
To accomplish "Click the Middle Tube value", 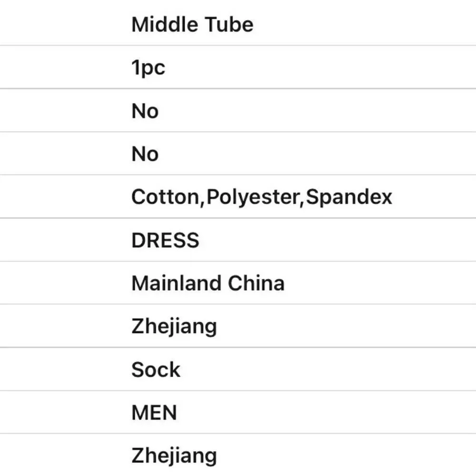I will point(192,24).
